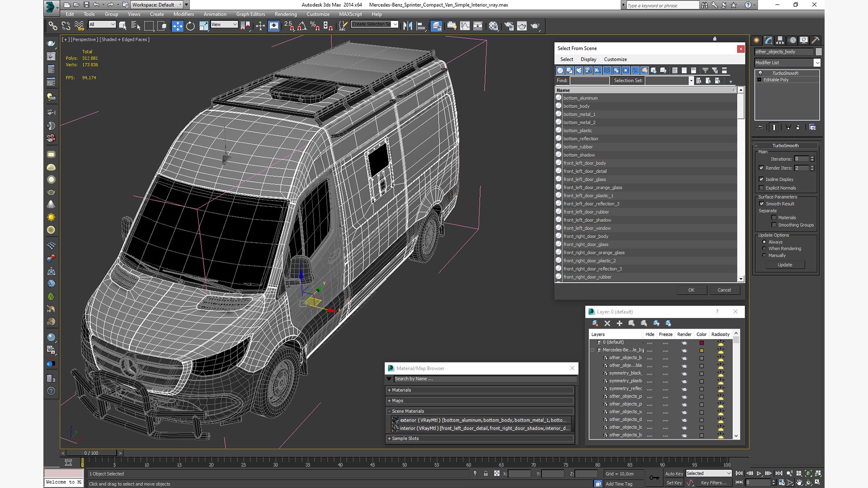Click Cancel in Select From Scene
The height and width of the screenshot is (488, 868).
[x=724, y=290]
